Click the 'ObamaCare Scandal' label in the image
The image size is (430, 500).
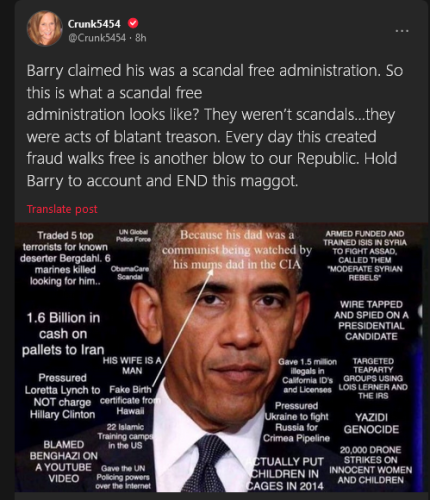(130, 273)
